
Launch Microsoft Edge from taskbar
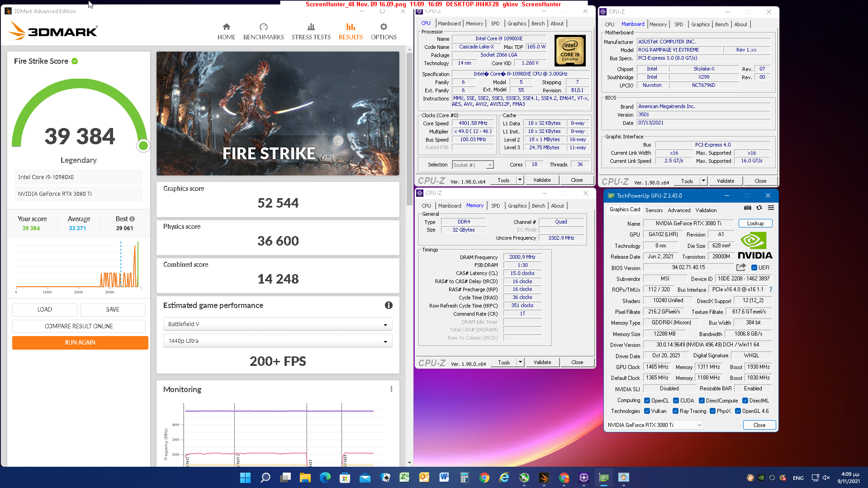[x=325, y=478]
